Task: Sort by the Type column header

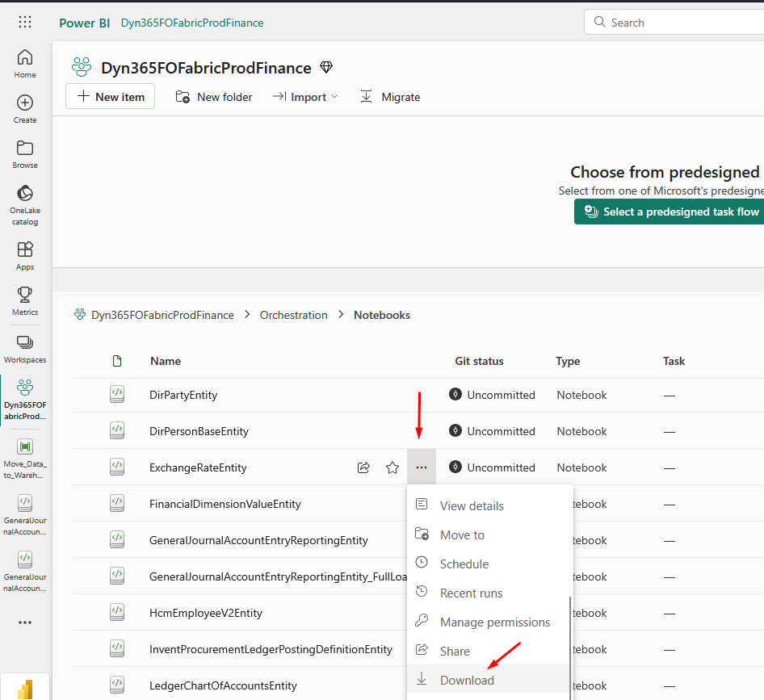Action: click(568, 361)
